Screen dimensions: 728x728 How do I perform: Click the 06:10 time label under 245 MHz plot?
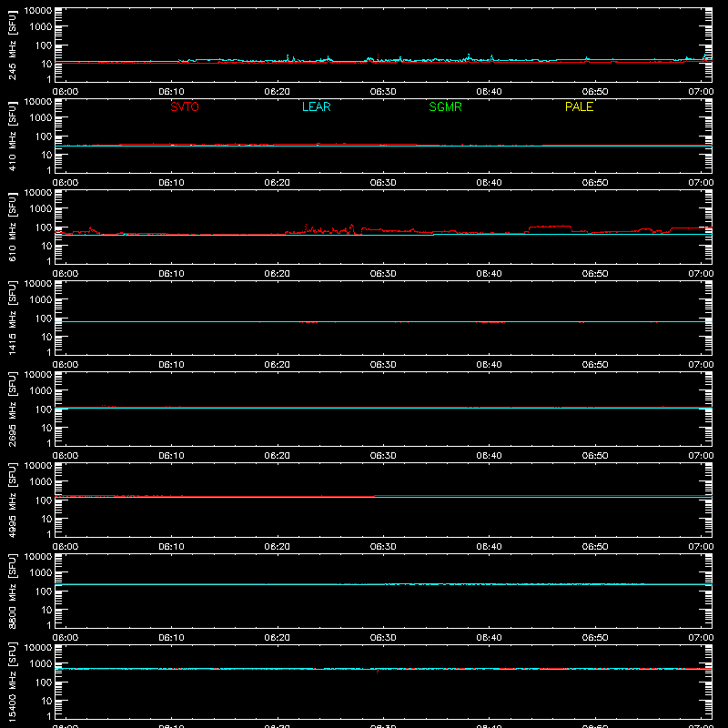[171, 92]
